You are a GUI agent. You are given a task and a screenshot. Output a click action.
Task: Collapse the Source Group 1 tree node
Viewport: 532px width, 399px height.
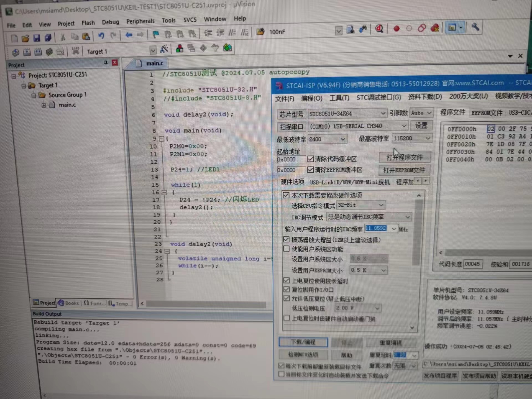(x=34, y=96)
